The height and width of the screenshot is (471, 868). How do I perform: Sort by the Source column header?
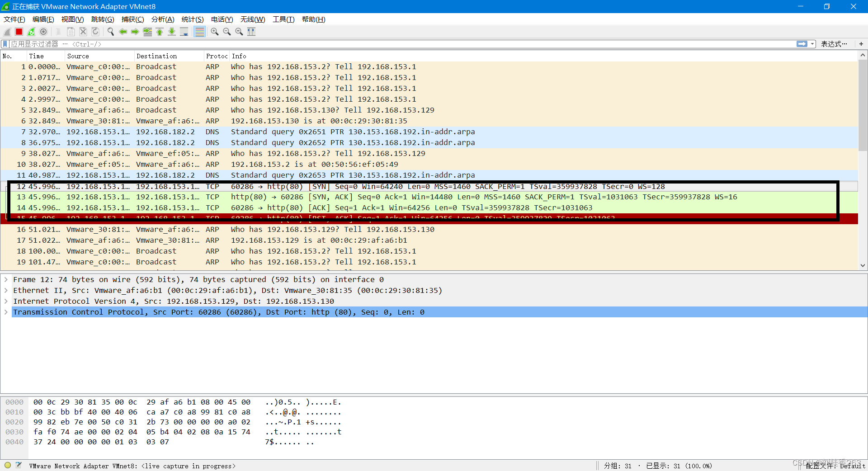(x=100, y=56)
